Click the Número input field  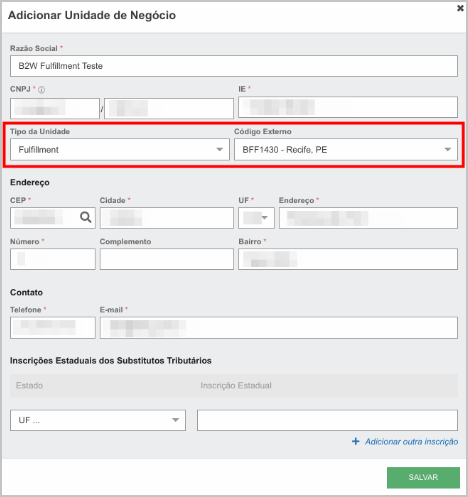point(53,259)
